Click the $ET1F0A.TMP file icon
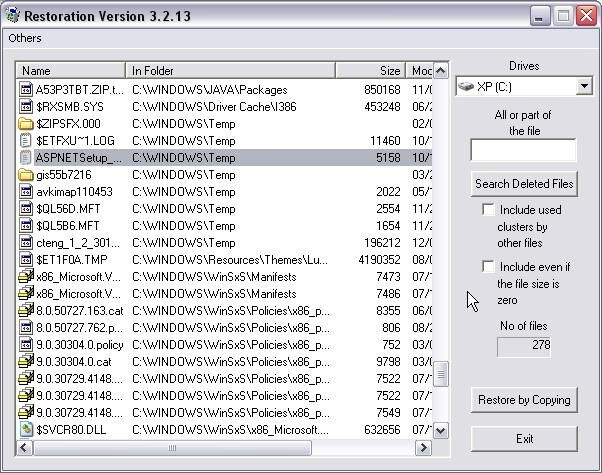The height and width of the screenshot is (473, 602). pos(27,260)
